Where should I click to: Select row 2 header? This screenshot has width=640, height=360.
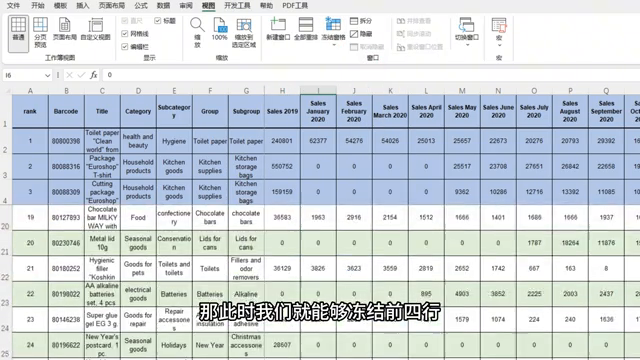(6, 141)
